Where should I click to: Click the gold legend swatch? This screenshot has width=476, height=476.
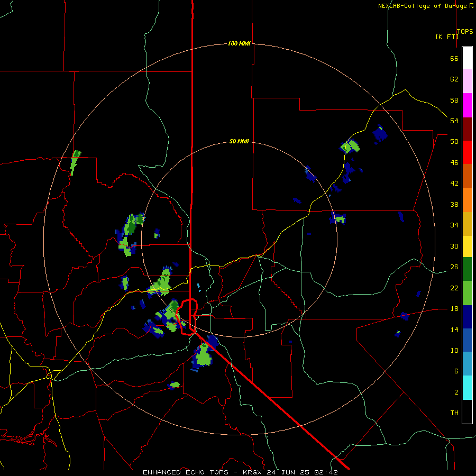467,224
